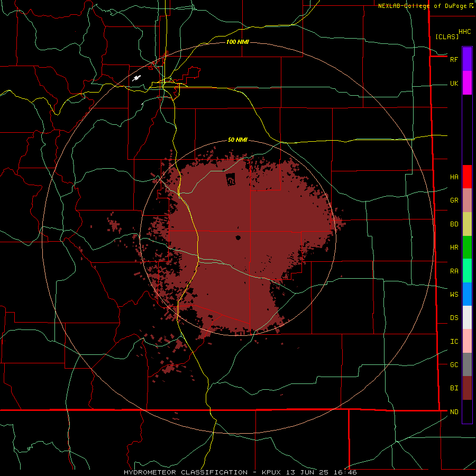Click the HA legend label
Image resolution: width=476 pixels, height=476 pixels.
[x=454, y=177]
